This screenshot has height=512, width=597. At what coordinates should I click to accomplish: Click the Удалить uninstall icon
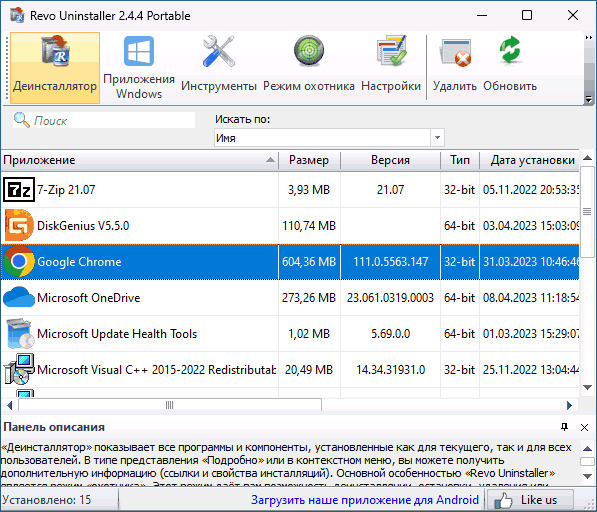[455, 53]
